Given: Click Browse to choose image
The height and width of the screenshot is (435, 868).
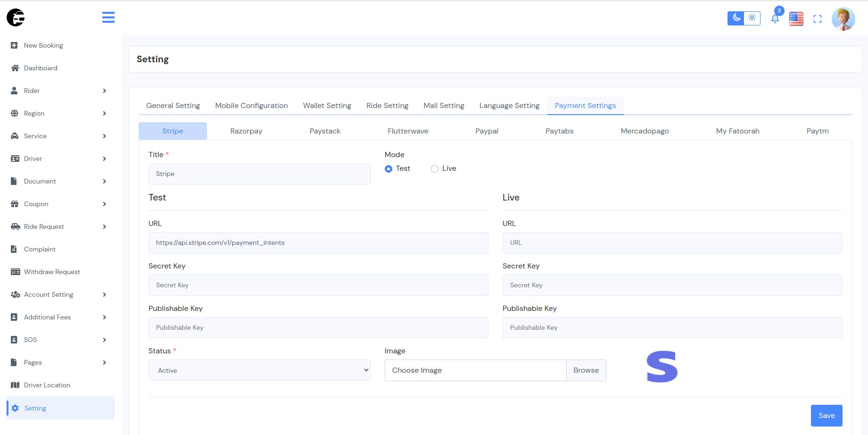Looking at the screenshot, I should (x=586, y=370).
